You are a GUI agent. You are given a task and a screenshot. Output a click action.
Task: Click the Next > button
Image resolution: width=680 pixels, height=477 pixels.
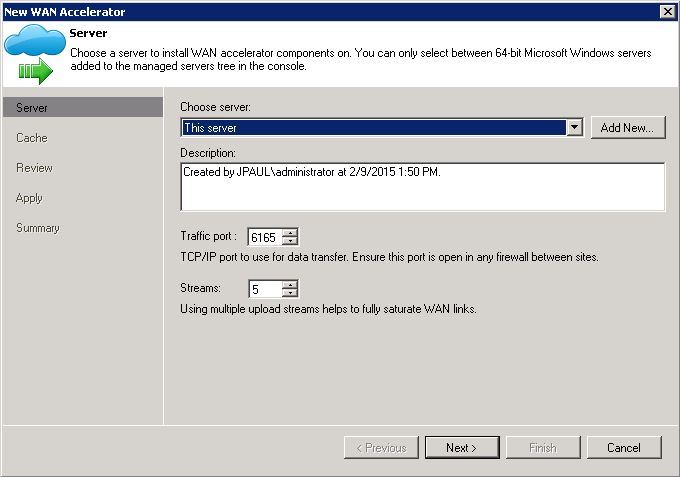tap(462, 448)
